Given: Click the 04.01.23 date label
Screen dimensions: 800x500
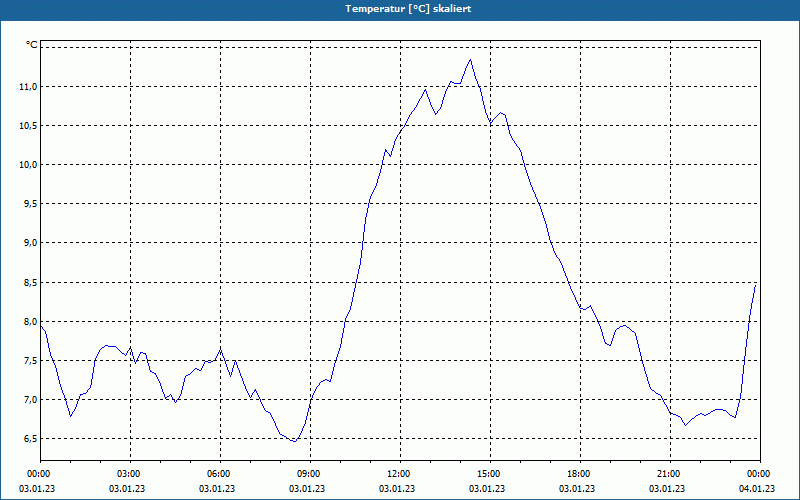Looking at the screenshot, I should pos(757,489).
